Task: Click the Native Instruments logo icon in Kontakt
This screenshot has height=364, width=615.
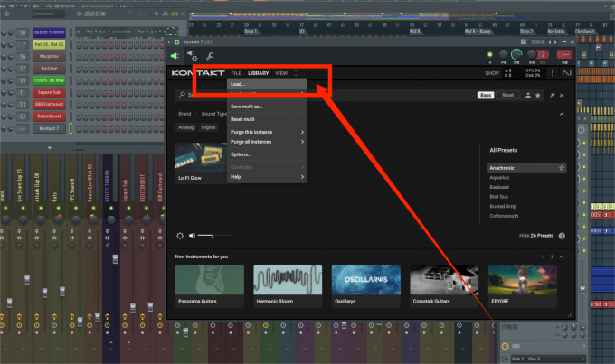Action: click(566, 73)
